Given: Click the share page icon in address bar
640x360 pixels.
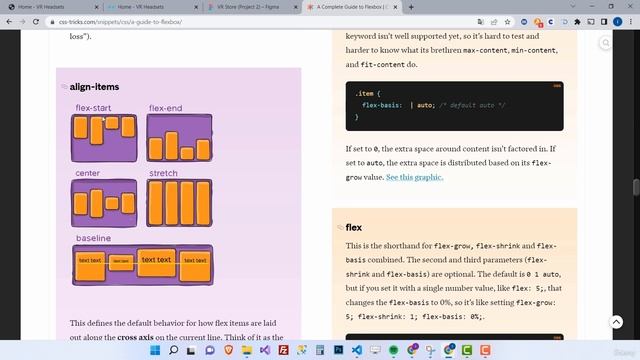Looking at the screenshot, I should pos(494,22).
